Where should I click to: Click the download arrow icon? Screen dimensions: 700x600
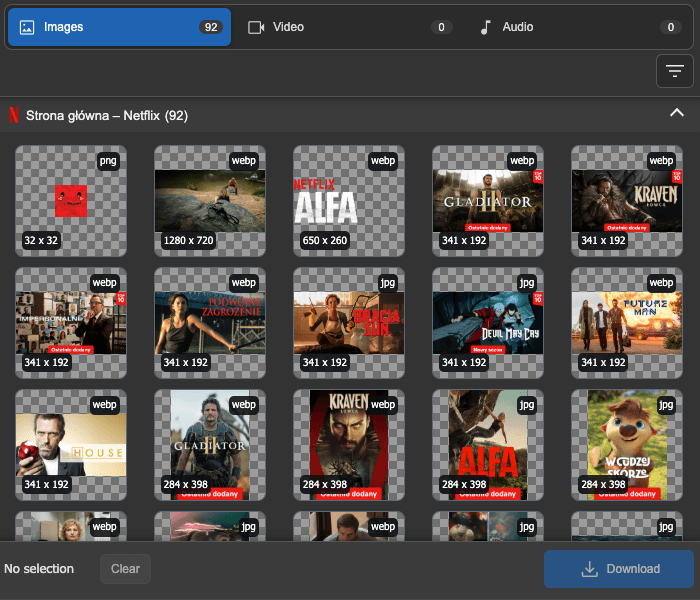click(x=589, y=569)
